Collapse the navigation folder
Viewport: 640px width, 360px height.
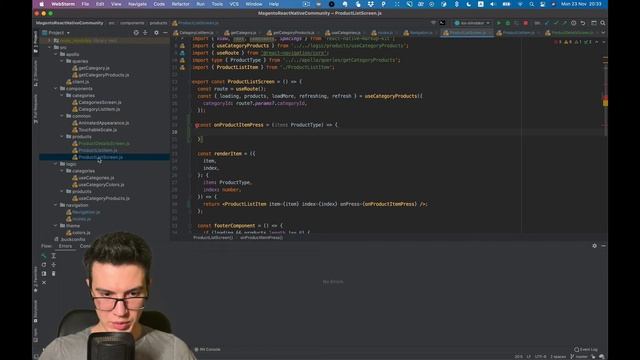pyautogui.click(x=56, y=205)
